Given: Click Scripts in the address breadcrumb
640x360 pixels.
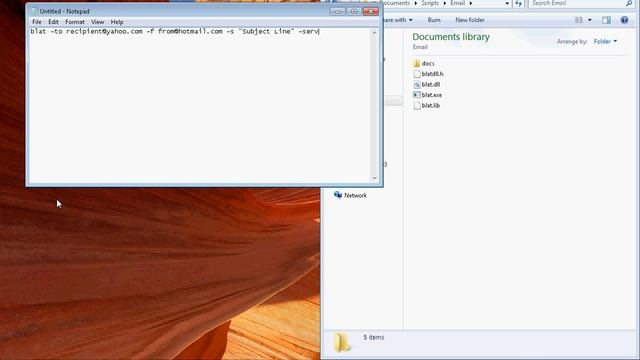Looking at the screenshot, I should [430, 3].
